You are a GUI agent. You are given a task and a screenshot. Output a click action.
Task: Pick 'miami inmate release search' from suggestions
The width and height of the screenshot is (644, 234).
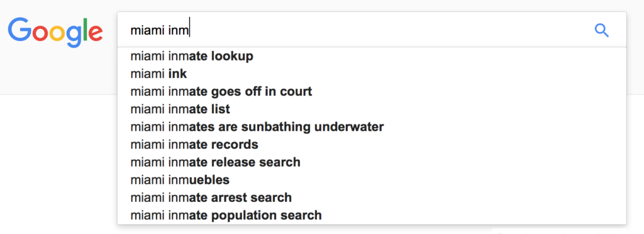(x=372, y=162)
